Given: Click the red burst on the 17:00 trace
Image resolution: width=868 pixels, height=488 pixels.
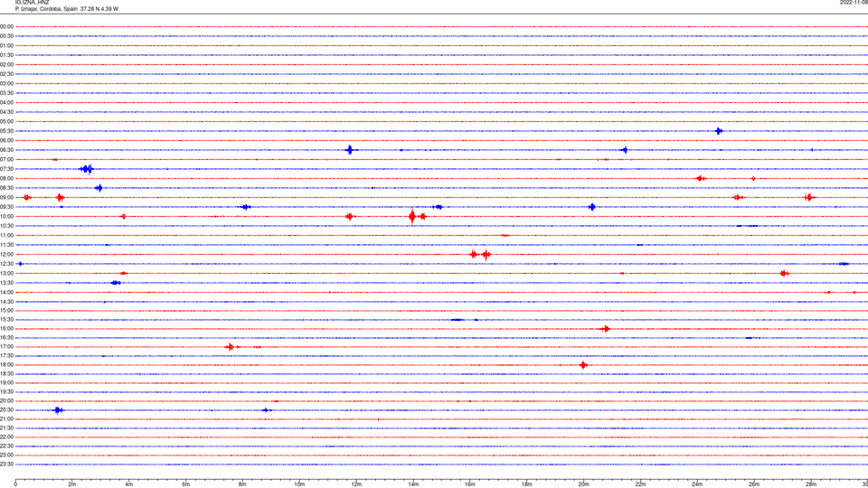Looking at the screenshot, I should [230, 347].
